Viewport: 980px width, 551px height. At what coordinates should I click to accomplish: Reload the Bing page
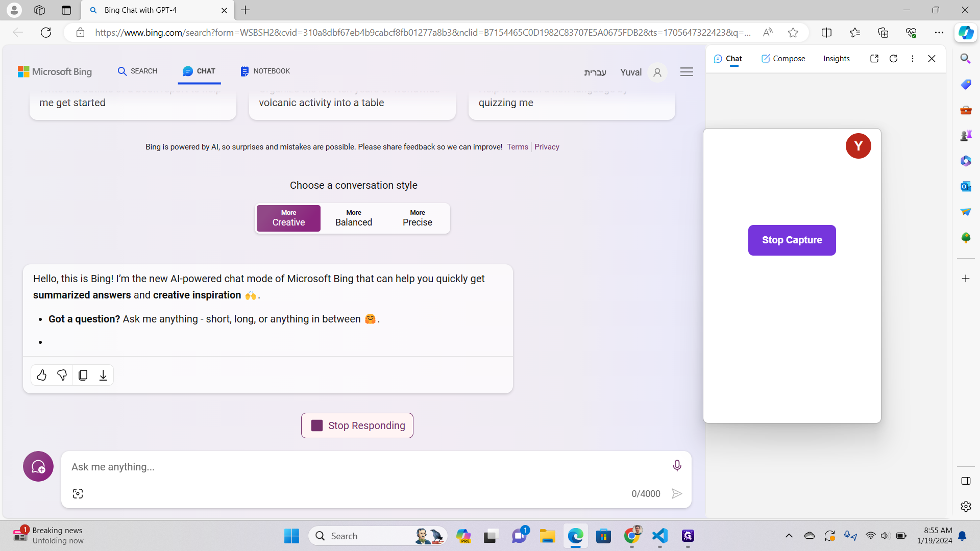pos(46,33)
